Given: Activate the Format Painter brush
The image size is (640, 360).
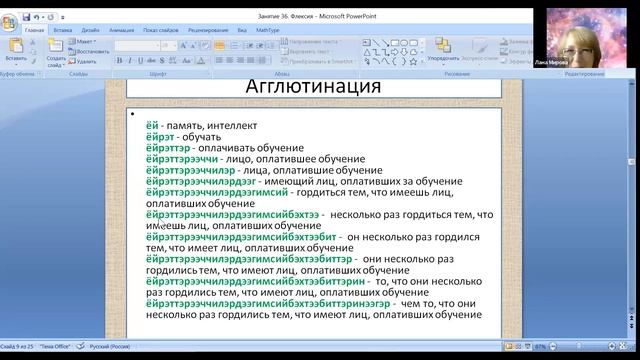Looking at the screenshot, I should pos(33,61).
